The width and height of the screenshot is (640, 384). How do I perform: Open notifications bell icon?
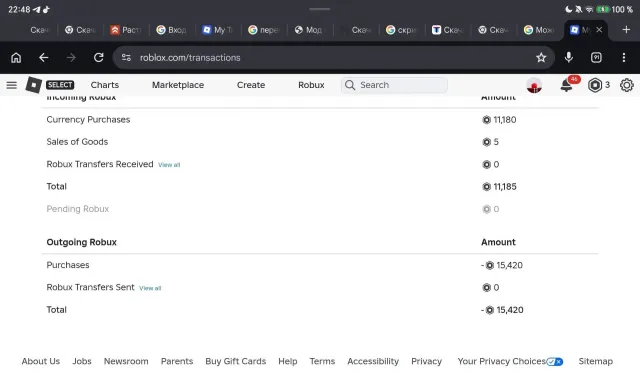click(x=567, y=85)
